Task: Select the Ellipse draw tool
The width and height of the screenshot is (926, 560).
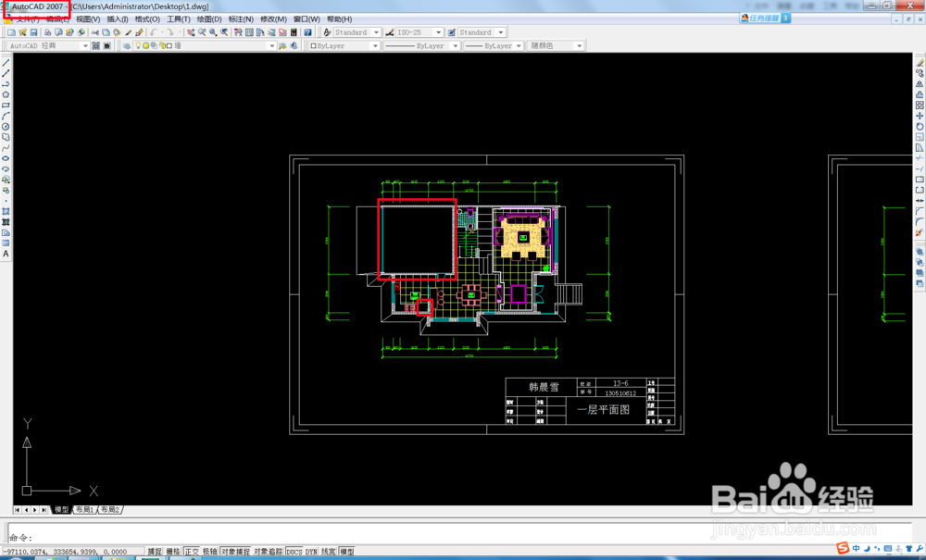Action: 6,158
